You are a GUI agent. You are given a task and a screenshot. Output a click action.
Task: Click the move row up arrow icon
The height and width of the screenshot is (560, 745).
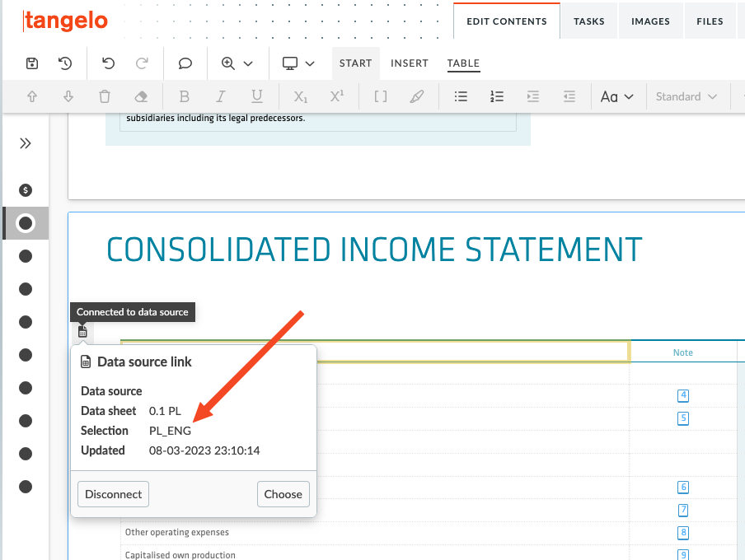(32, 96)
